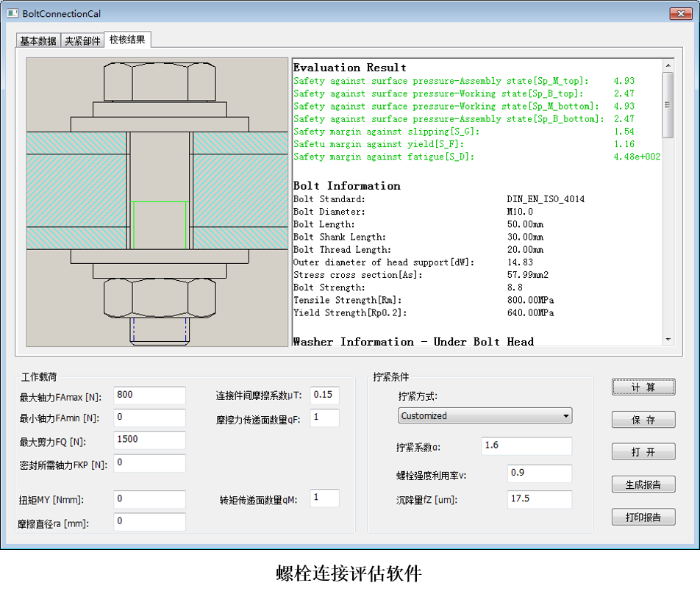The height and width of the screenshot is (594, 700).
Task: Click the 'Safety margin against slipping[S_G]' line
Action: (463, 132)
